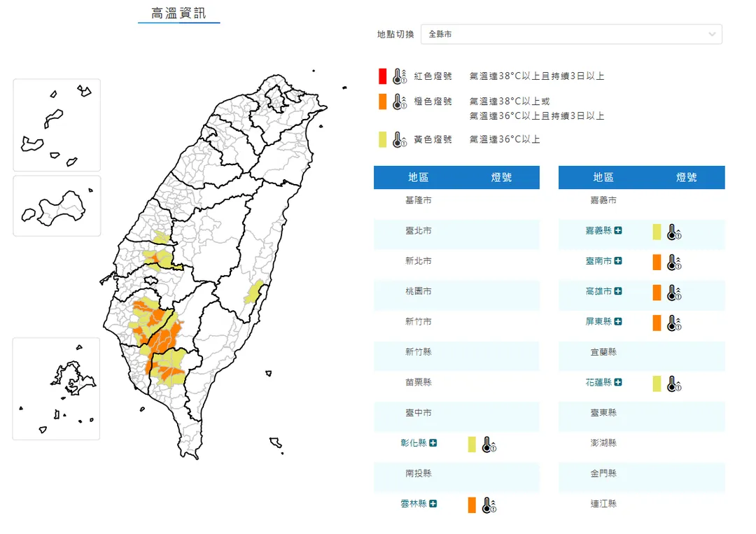Click the Penghu islands inset map
Viewport: 756px width, 534px height.
pos(57,389)
